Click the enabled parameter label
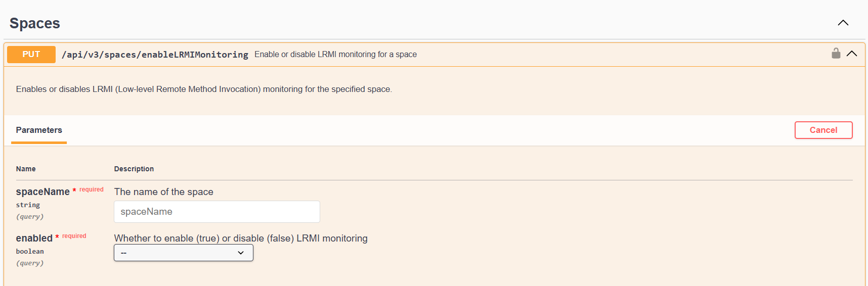 click(x=34, y=238)
